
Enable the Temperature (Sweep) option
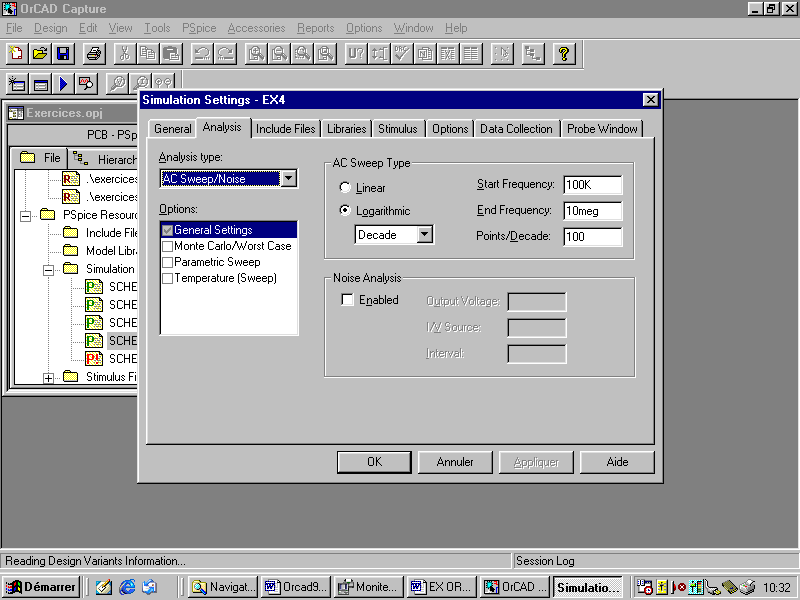167,279
